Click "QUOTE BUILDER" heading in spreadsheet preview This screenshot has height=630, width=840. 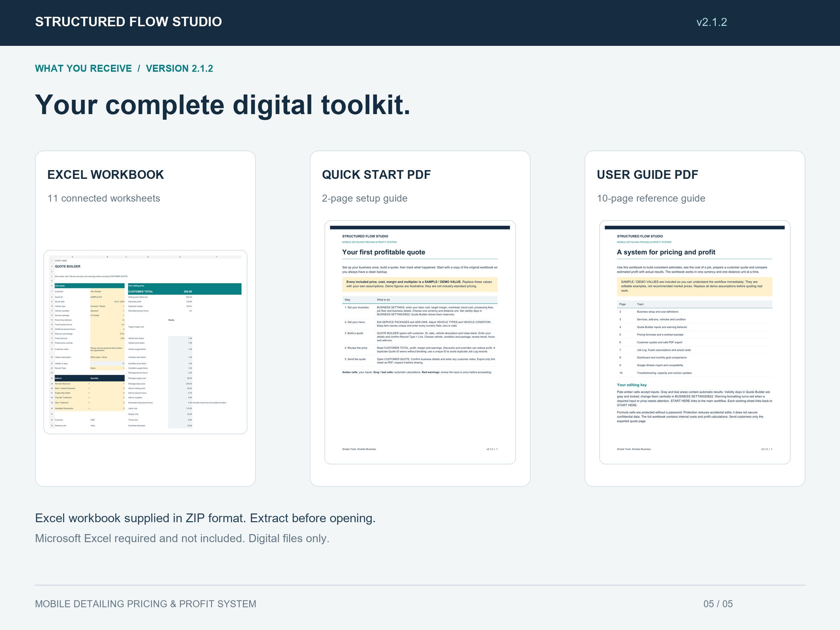68,266
